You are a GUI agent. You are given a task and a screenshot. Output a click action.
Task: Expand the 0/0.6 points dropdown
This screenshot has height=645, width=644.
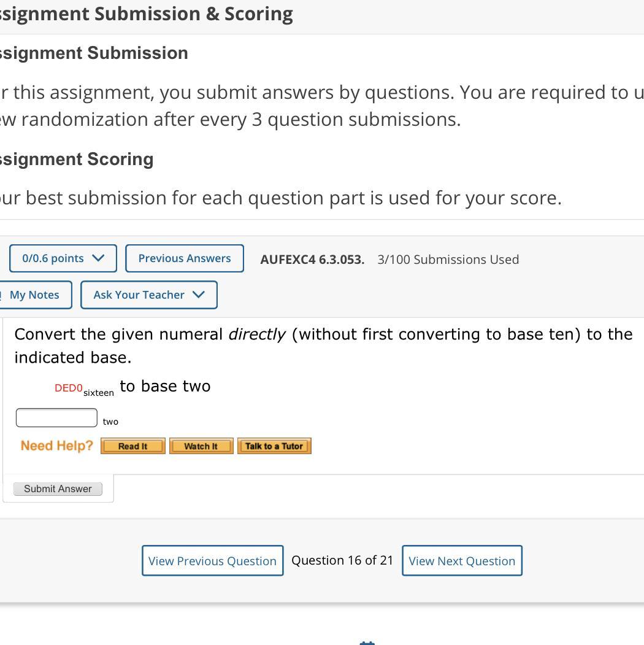[63, 258]
